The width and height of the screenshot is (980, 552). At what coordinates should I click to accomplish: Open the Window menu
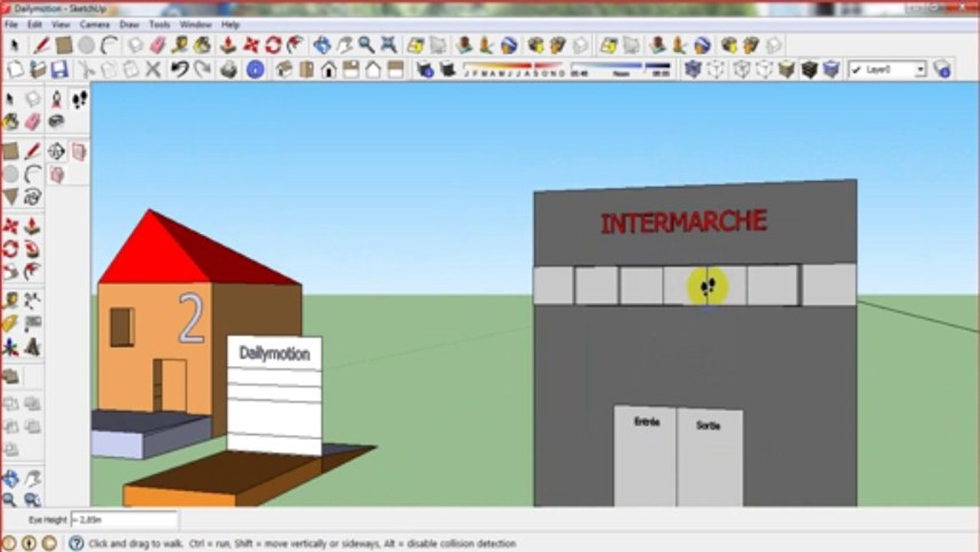click(x=195, y=25)
